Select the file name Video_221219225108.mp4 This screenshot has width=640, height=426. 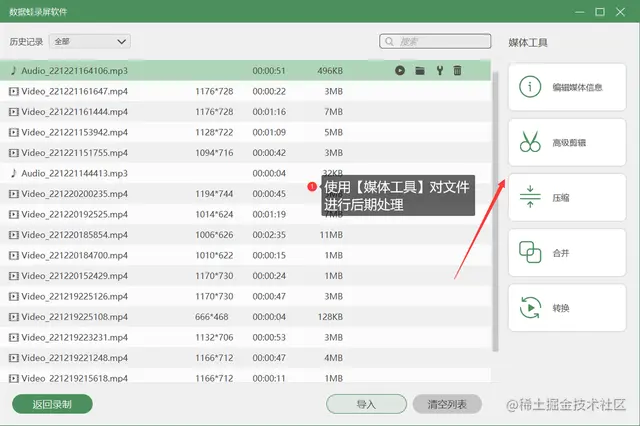(x=75, y=317)
